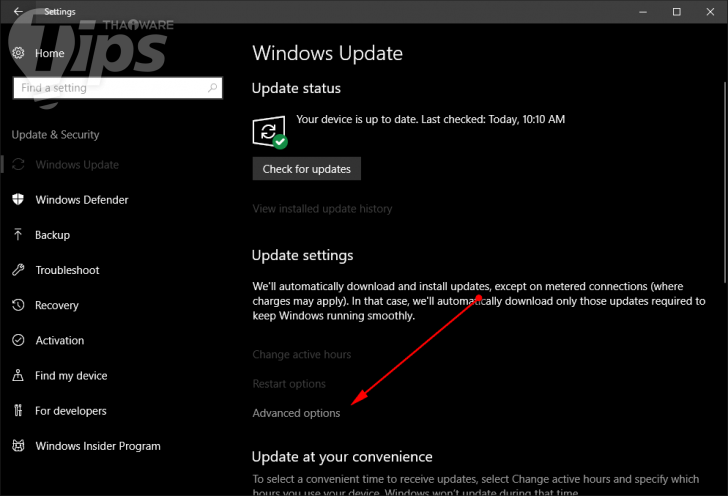Click the Windows Defender shield icon
The image size is (728, 496).
18,199
